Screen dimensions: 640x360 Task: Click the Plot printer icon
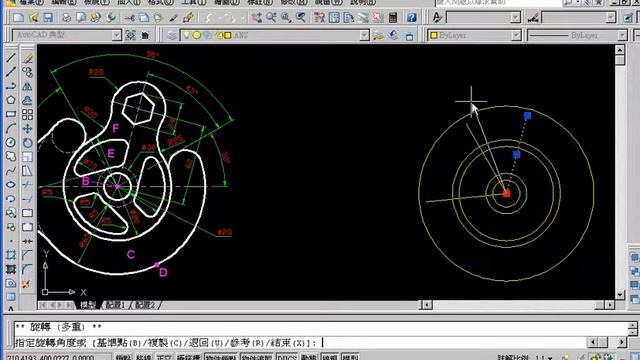click(66, 18)
